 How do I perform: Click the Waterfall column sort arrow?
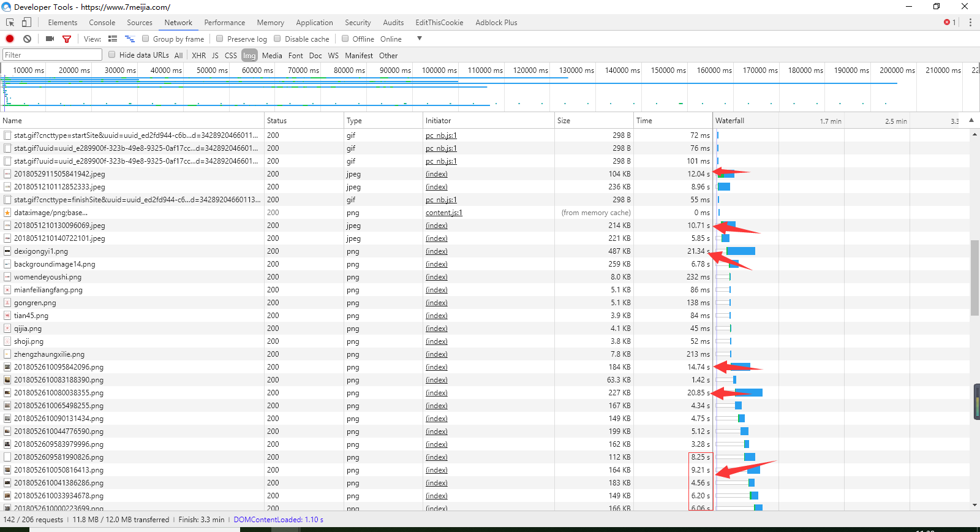(x=971, y=120)
